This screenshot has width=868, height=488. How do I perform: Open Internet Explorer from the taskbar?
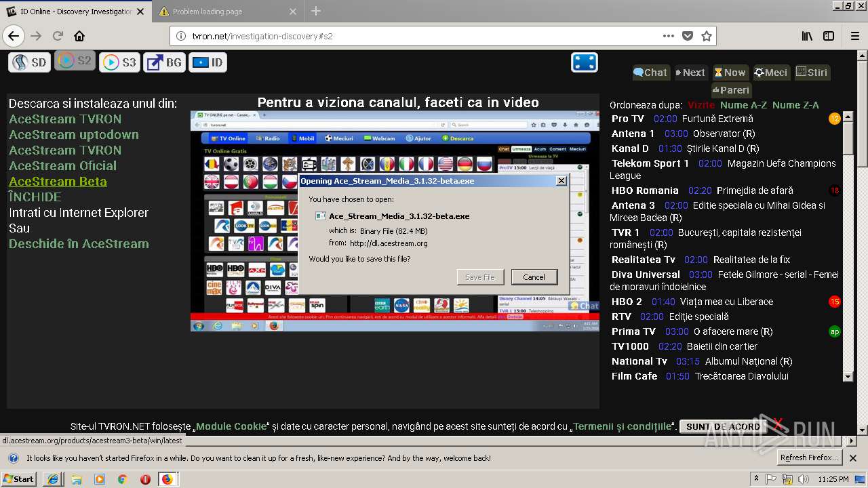click(x=52, y=479)
